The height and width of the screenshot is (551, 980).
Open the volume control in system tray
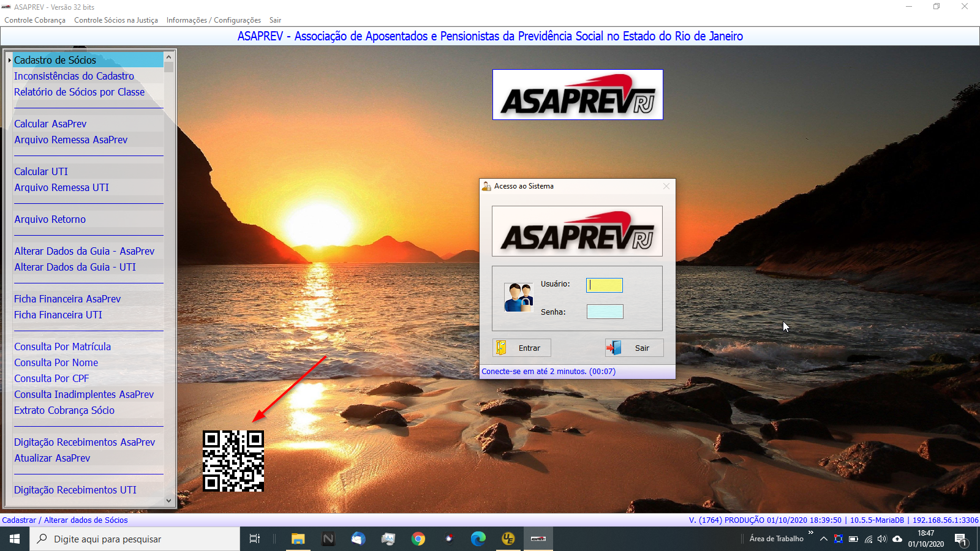tap(882, 539)
